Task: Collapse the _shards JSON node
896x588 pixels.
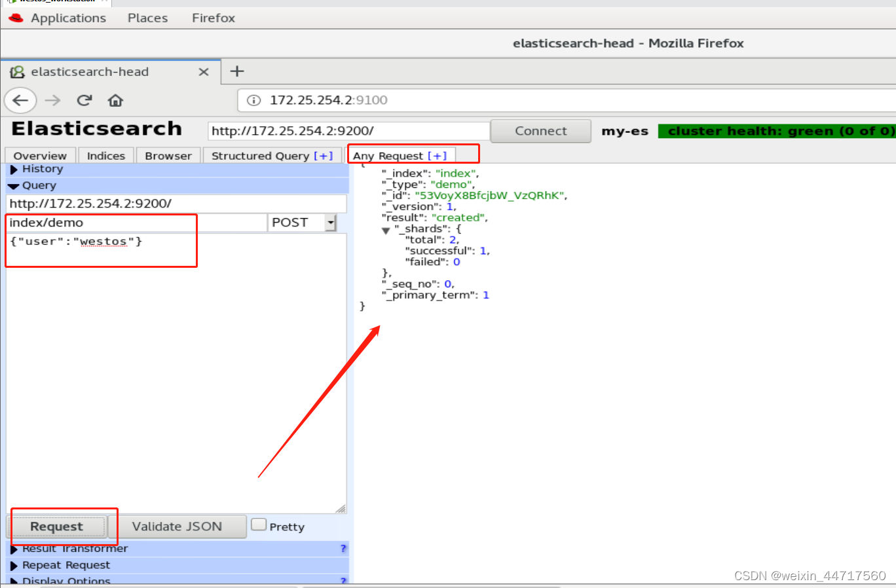Action: 386,230
